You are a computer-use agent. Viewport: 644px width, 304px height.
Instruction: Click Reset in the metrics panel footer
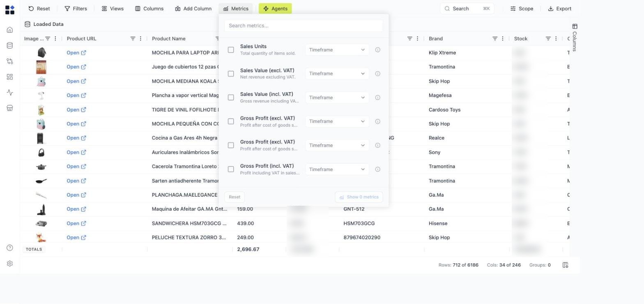235,197
